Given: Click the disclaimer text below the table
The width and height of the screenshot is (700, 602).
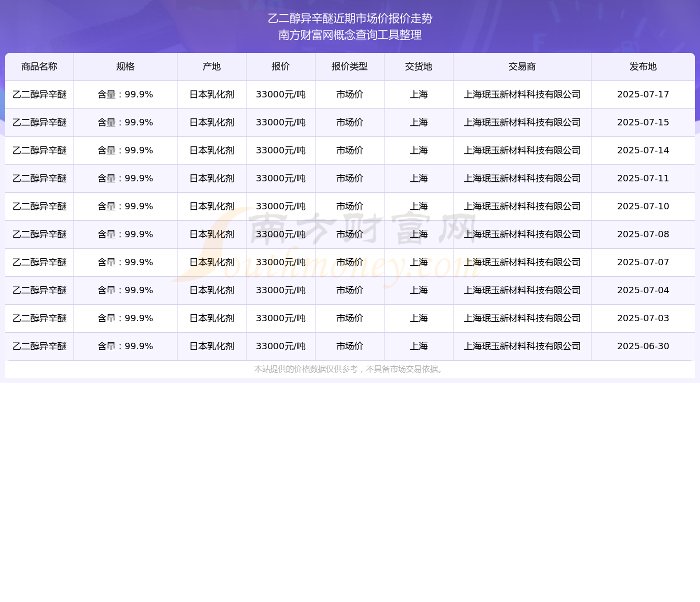Looking at the screenshot, I should point(349,369).
